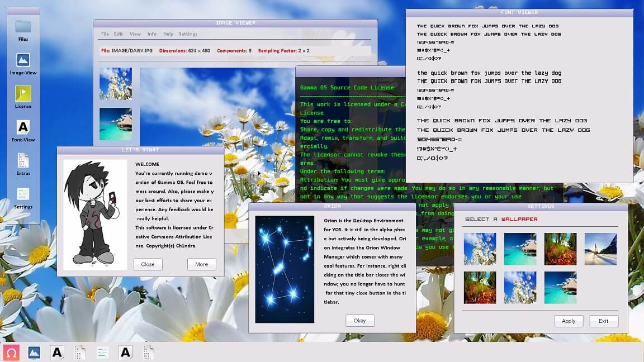Open the Extras icon in the sidebar
The width and height of the screenshot is (644, 362).
[23, 165]
